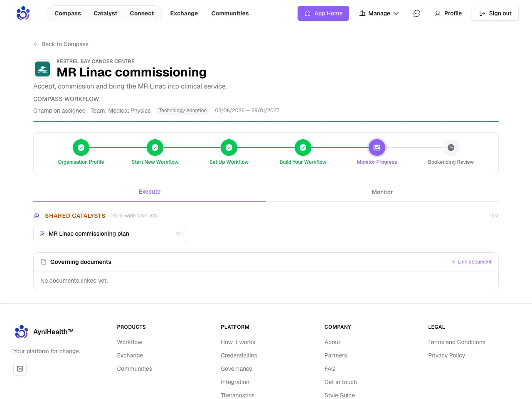This screenshot has width=532, height=399.
Task: Click the Shared Catalysts heading icon
Action: click(37, 216)
